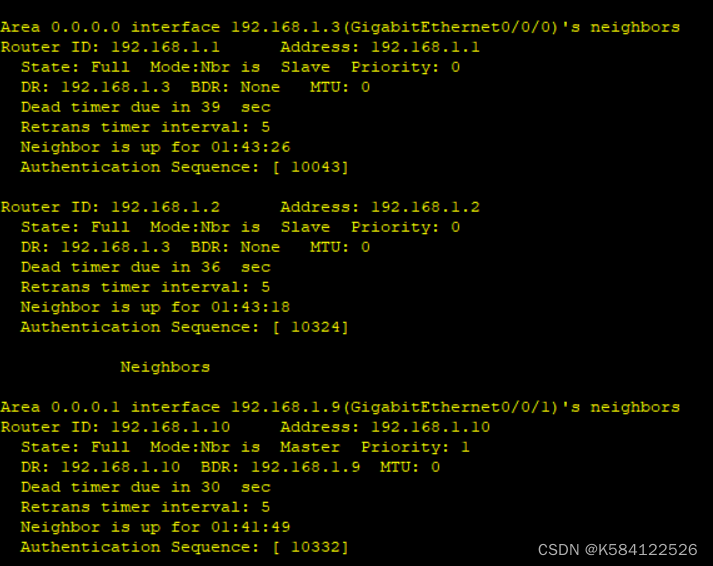Click the Neighbor is up for 01:43:18 line
This screenshot has height=566, width=713.
click(156, 307)
